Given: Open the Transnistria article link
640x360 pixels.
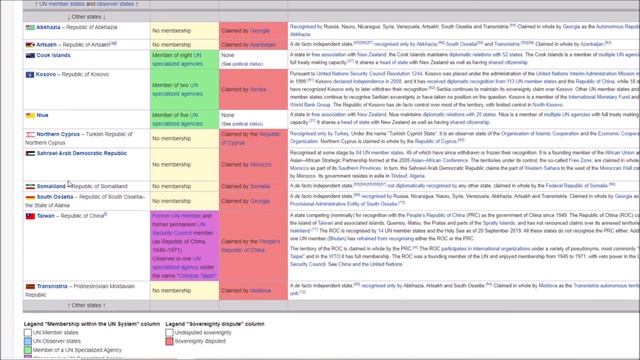Looking at the screenshot, I should (52, 286).
